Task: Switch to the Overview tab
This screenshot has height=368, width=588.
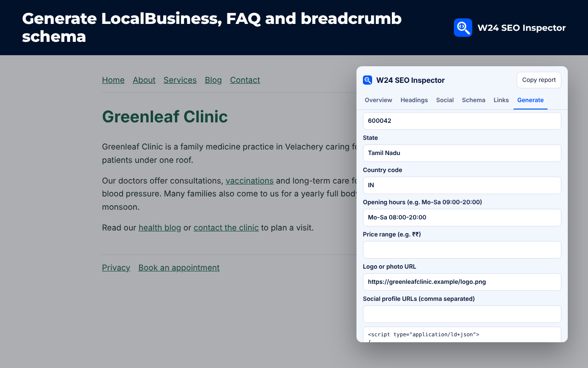Action: 379,100
